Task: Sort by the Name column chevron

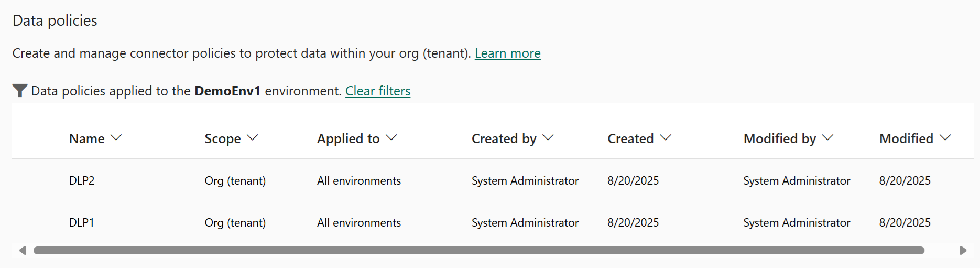Action: tap(116, 138)
